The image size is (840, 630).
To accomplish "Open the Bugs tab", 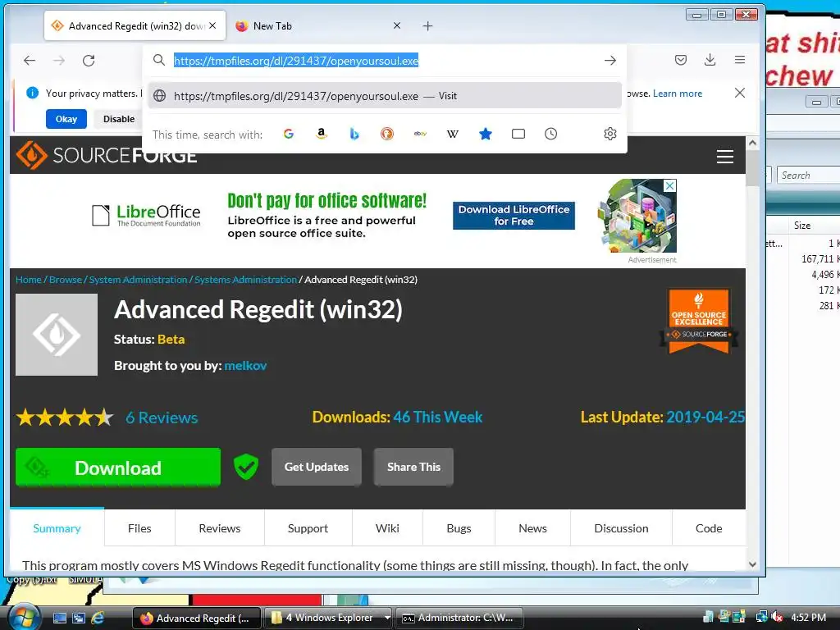I will [x=459, y=528].
